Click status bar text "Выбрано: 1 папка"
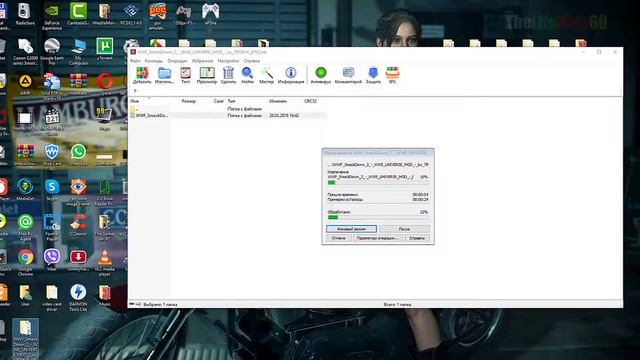The width and height of the screenshot is (640, 360). click(x=160, y=304)
